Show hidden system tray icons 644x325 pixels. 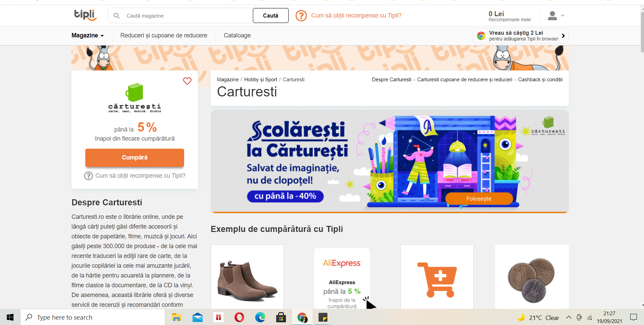pos(569,317)
